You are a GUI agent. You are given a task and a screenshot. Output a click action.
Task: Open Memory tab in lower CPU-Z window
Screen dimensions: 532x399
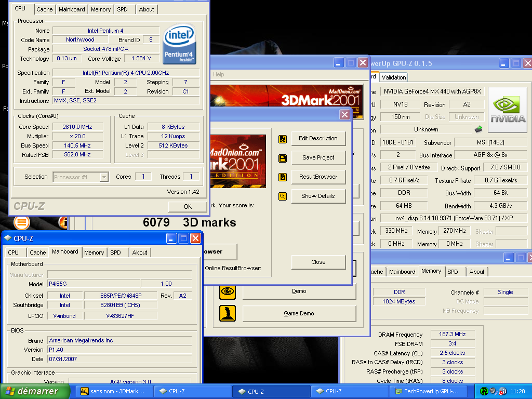click(x=94, y=252)
